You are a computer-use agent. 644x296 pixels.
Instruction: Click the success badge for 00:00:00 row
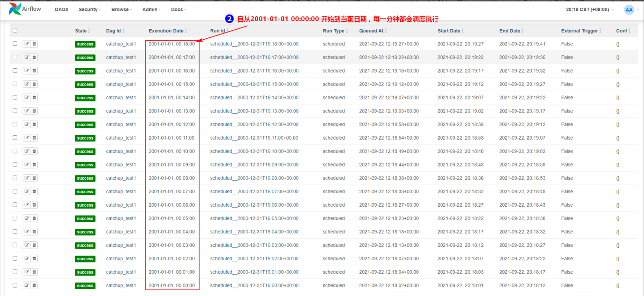tap(85, 286)
